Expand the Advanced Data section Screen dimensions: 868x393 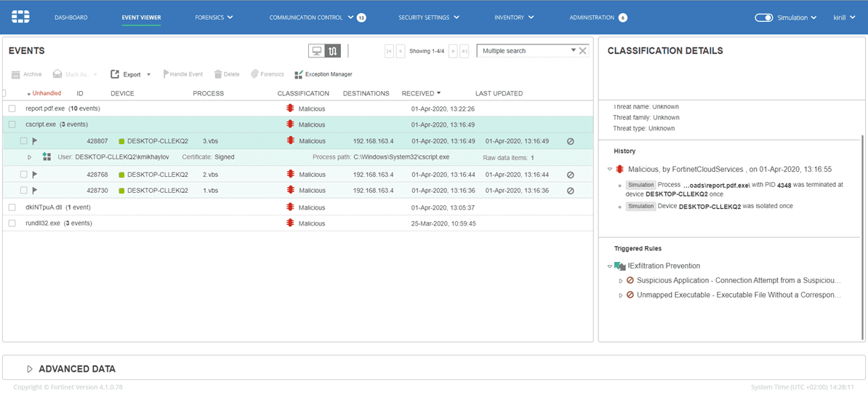pos(30,369)
